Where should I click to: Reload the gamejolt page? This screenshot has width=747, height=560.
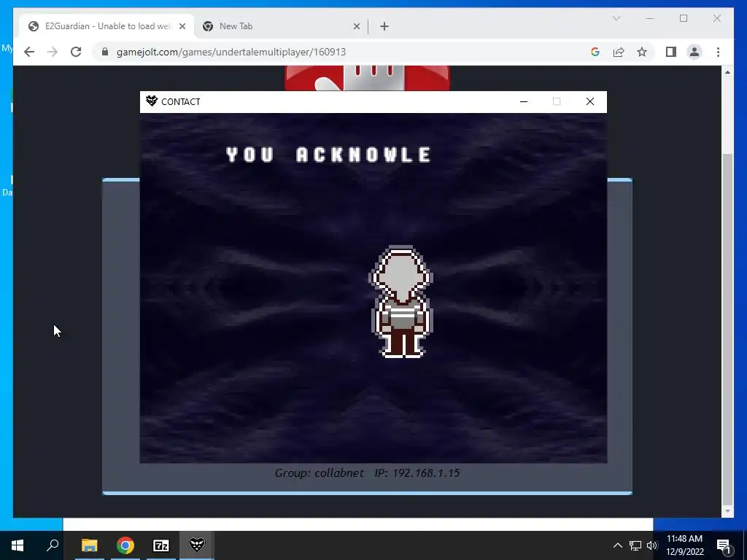76,52
